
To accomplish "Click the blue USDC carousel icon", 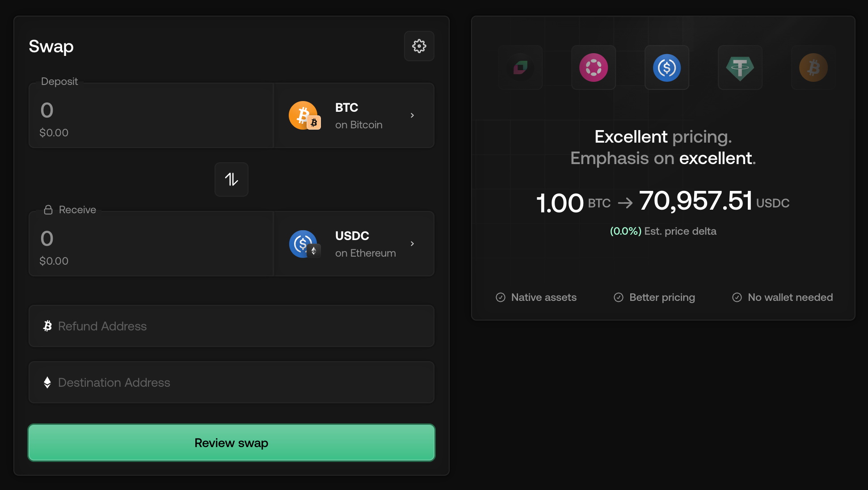I will 666,68.
